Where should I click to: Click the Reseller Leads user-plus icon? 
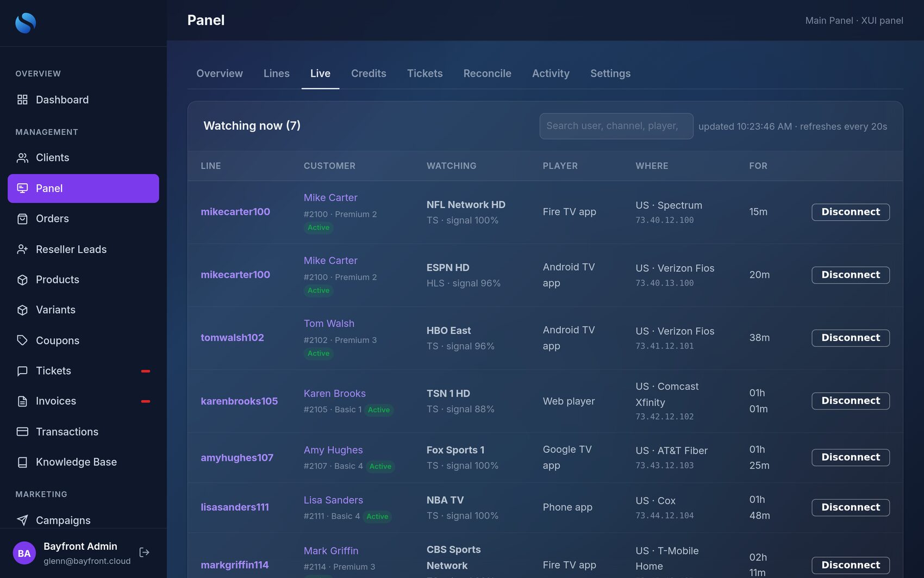pos(22,249)
